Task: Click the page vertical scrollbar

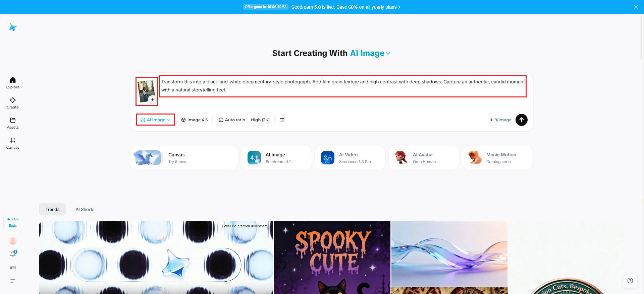Action: pos(642,37)
